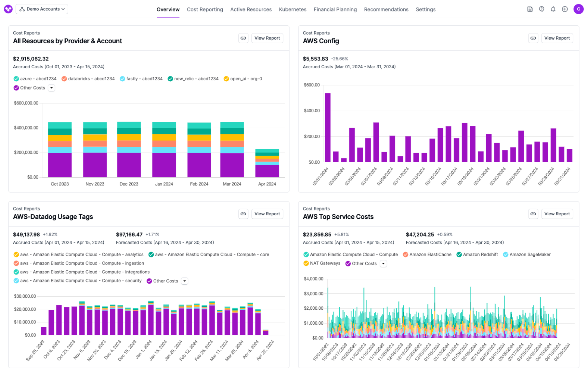Copy link for AWS-Datadog Usage Tags report
588x378 pixels.
pos(243,214)
